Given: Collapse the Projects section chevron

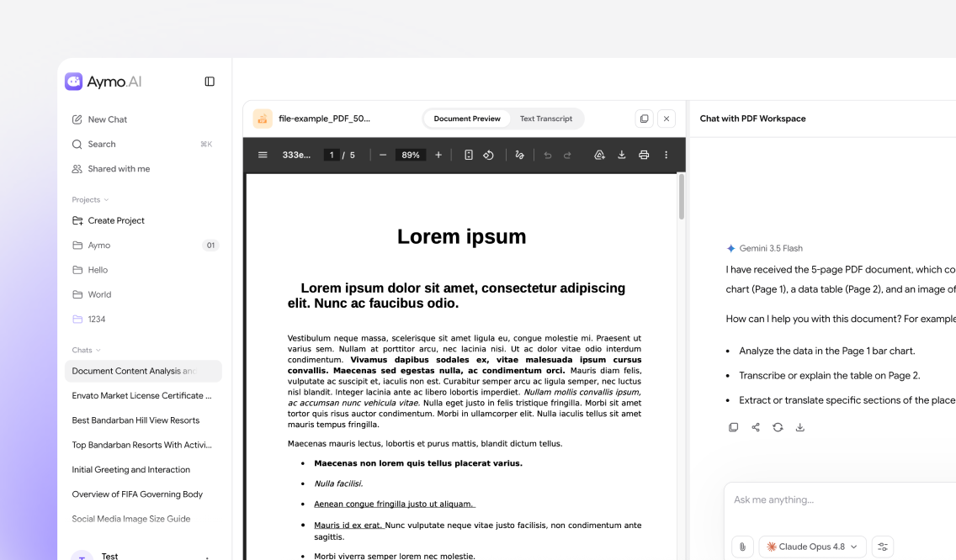Looking at the screenshot, I should point(107,200).
